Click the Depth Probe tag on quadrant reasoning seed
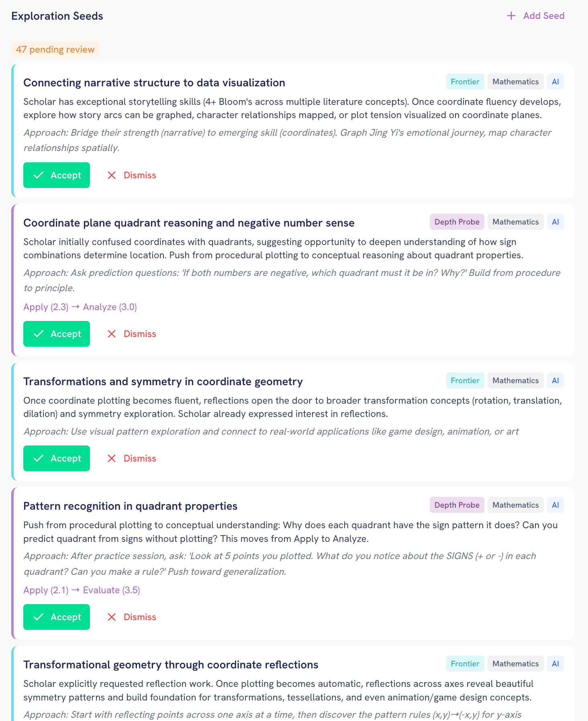This screenshot has height=721, width=588. tap(457, 222)
